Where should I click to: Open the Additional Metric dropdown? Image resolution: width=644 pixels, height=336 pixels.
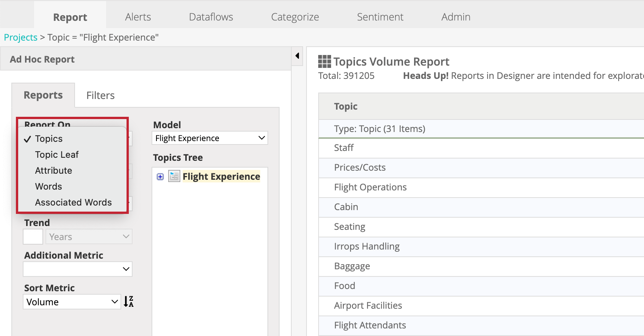click(78, 269)
